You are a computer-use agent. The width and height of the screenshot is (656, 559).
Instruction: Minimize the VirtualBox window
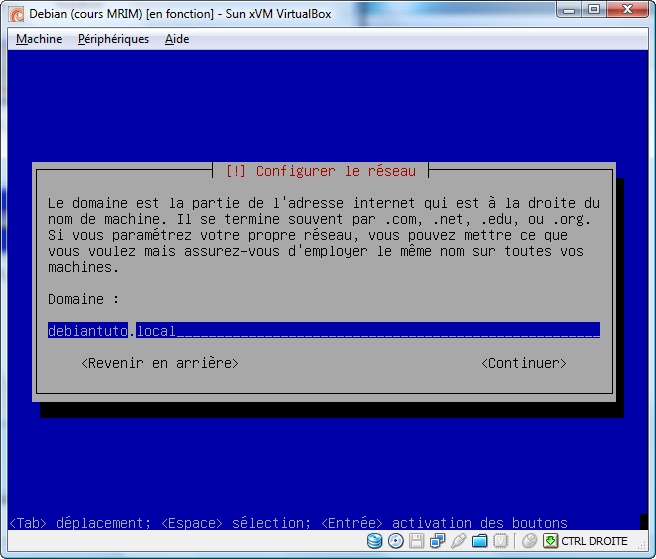[x=569, y=10]
